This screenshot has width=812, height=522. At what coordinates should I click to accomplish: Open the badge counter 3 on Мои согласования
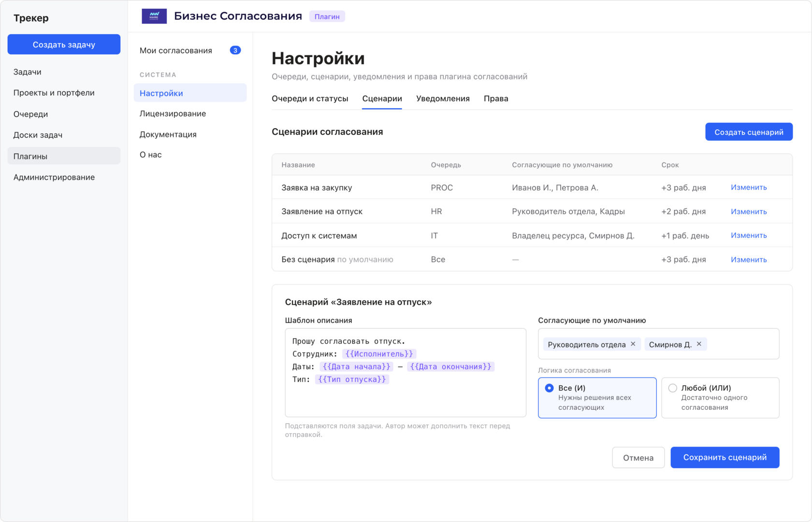tap(235, 50)
